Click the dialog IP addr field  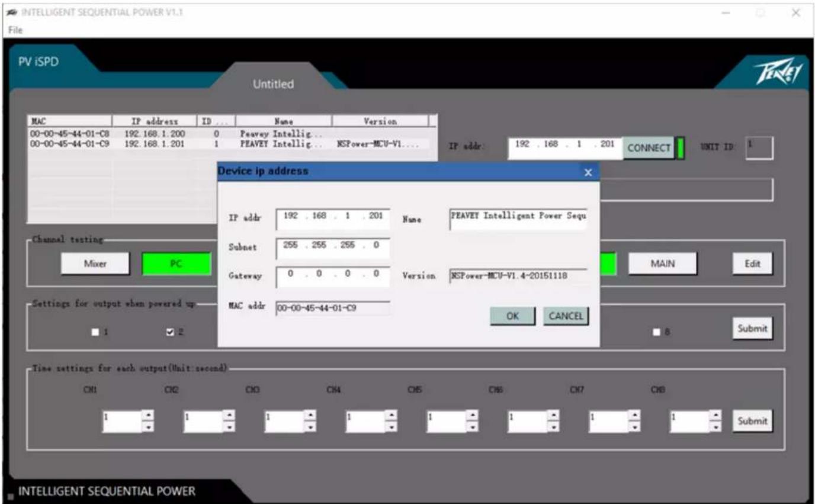click(x=333, y=218)
